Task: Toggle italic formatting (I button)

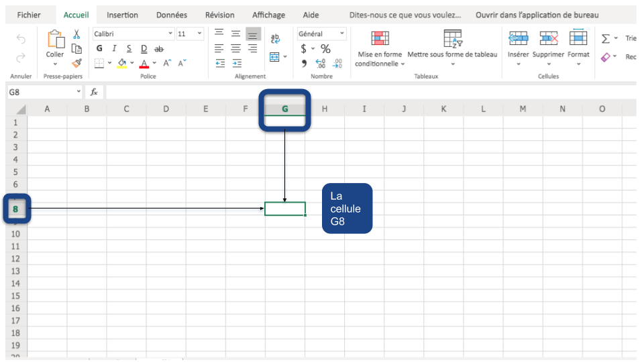Action: 114,48
